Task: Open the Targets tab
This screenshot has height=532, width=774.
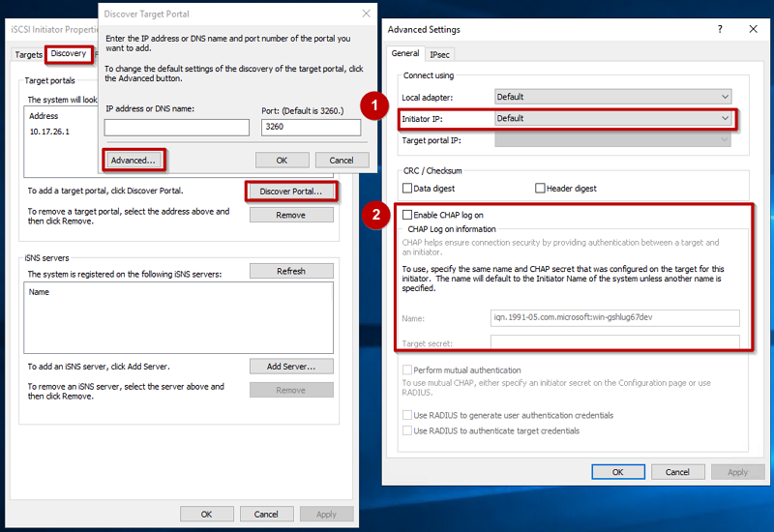Action: [x=28, y=55]
